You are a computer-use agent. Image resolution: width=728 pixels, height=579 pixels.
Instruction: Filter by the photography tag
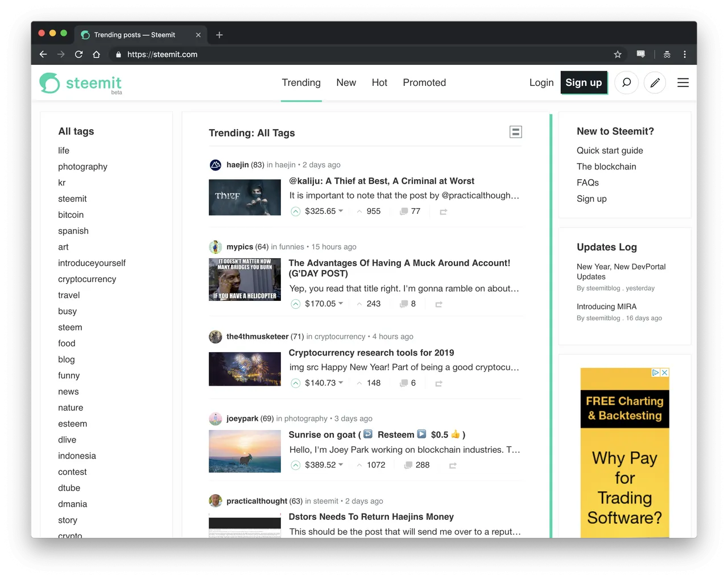click(82, 167)
